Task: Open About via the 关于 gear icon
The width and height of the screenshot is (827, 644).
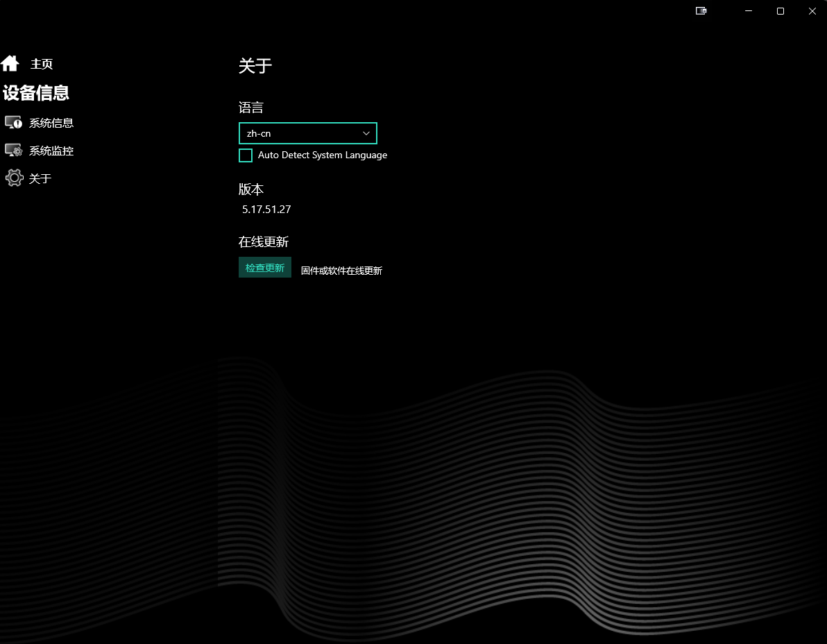Action: pos(13,178)
